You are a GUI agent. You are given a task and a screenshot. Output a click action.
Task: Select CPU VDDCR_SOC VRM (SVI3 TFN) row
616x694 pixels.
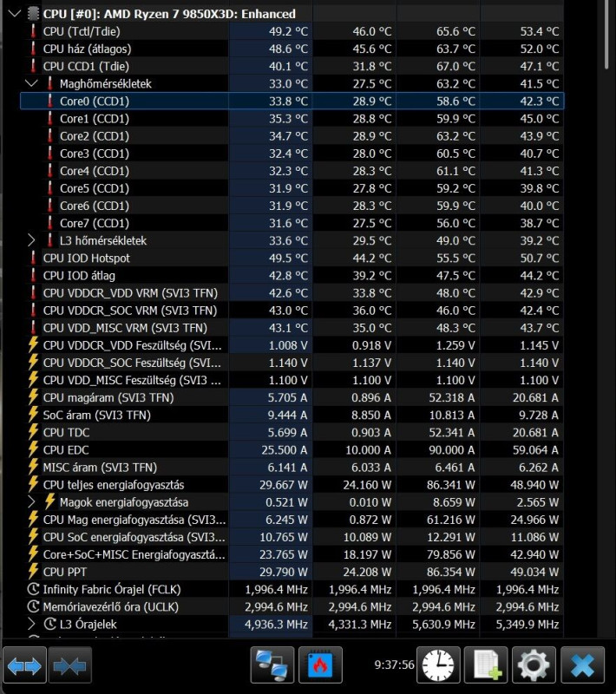[x=292, y=311]
